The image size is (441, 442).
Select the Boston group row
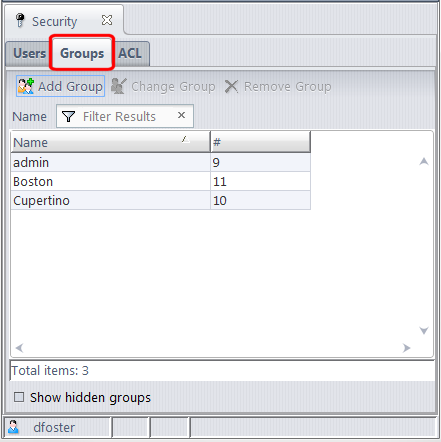coord(160,182)
